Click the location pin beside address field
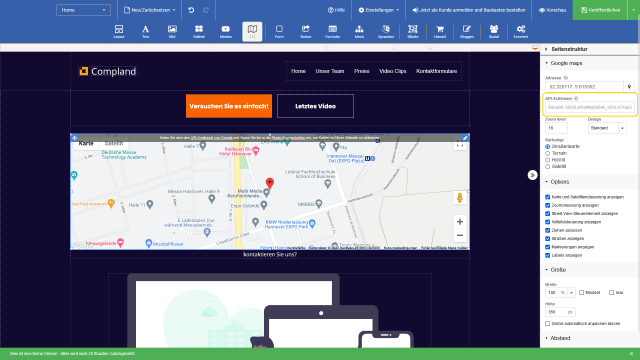The height and width of the screenshot is (360, 640). click(x=629, y=87)
